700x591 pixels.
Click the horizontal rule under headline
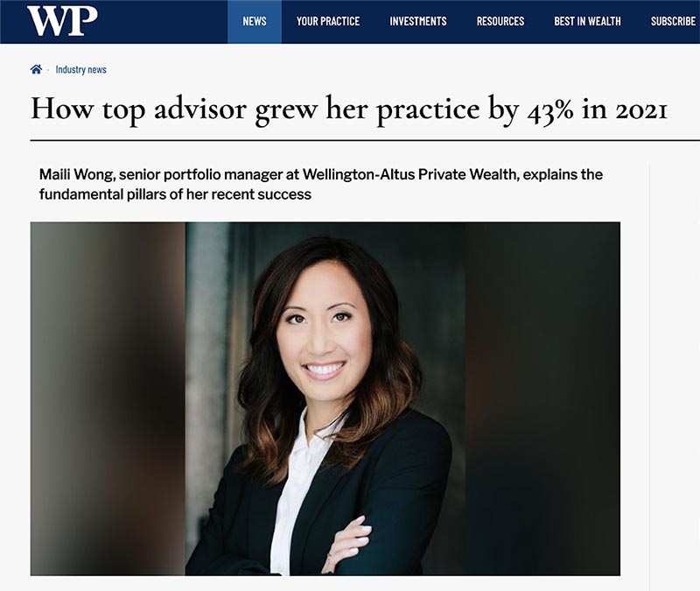click(365, 140)
